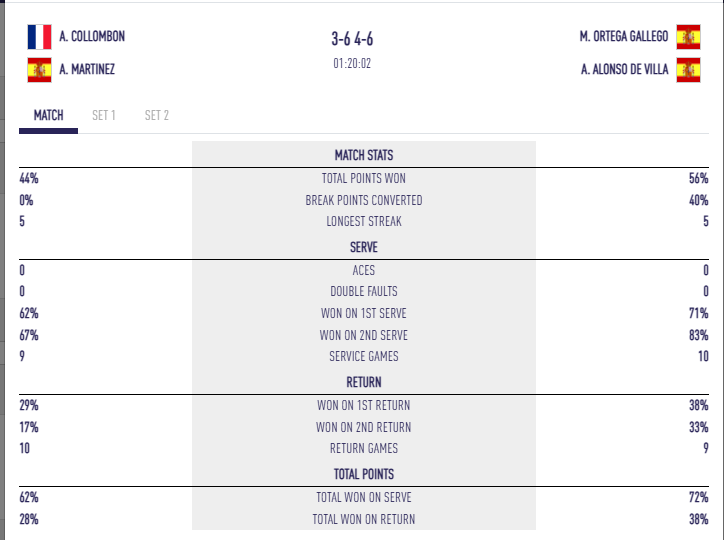Click the Total Won on Serve label
724x540 pixels.
364,497
